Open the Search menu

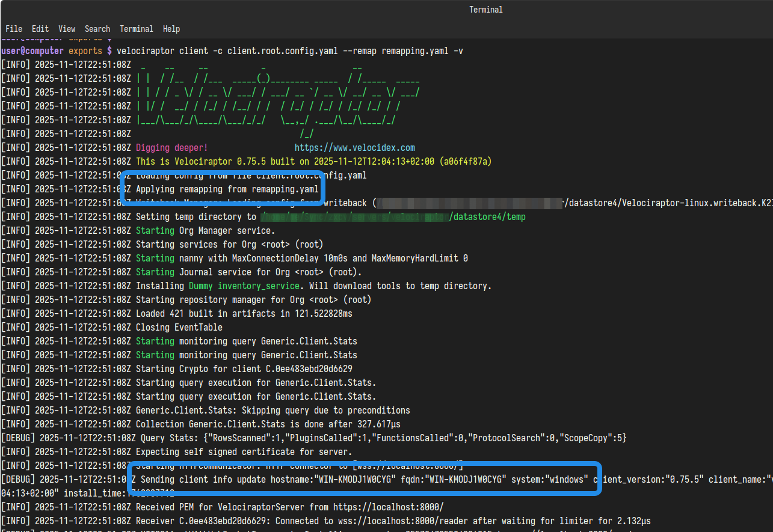(97, 29)
